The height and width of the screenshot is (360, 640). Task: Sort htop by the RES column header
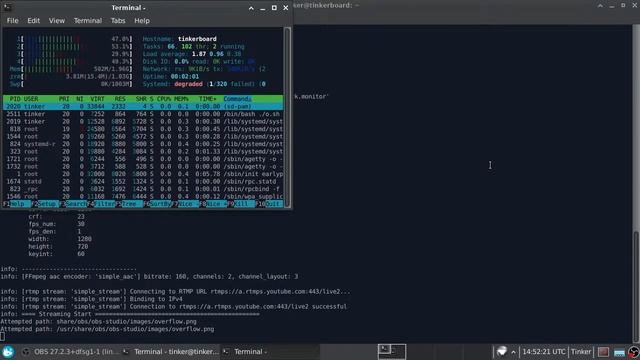[120, 99]
